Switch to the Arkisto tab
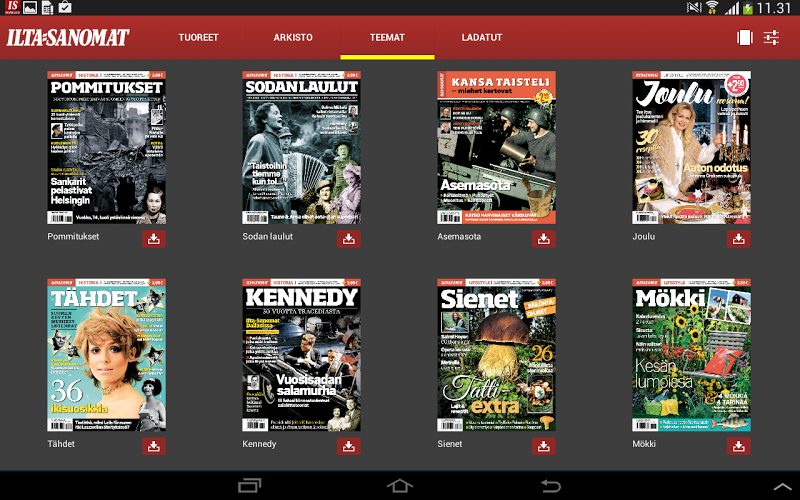The width and height of the screenshot is (800, 500). click(x=293, y=37)
